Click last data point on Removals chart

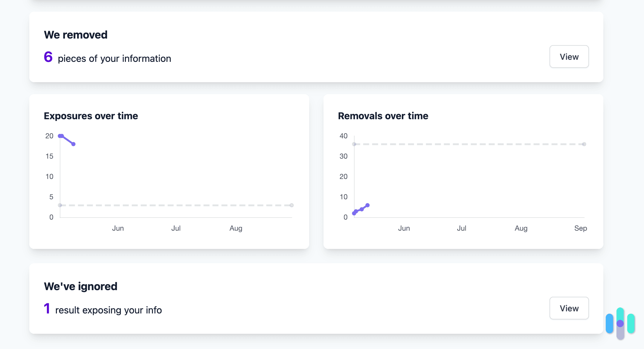tap(367, 205)
